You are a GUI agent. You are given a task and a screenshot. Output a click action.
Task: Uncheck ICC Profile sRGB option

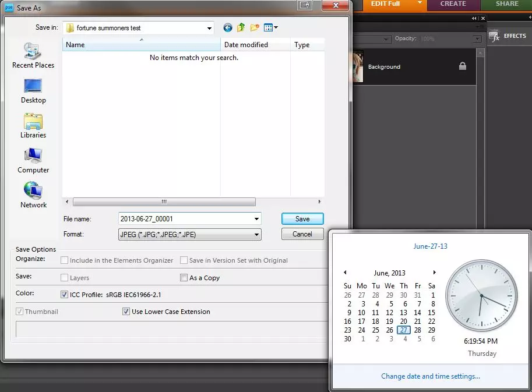pos(64,294)
